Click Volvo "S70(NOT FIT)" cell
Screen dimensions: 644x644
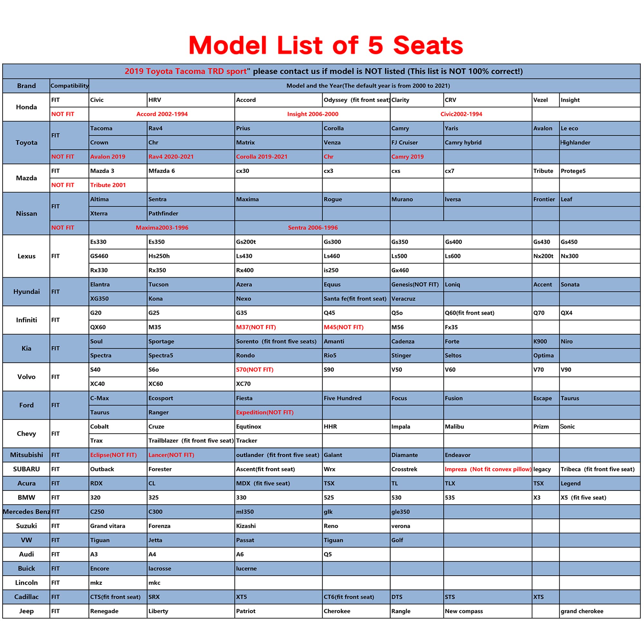(255, 370)
